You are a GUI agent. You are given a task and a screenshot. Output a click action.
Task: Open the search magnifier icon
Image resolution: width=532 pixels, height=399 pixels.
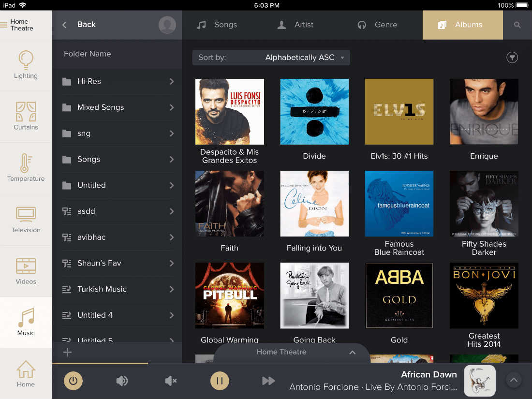pos(517,25)
